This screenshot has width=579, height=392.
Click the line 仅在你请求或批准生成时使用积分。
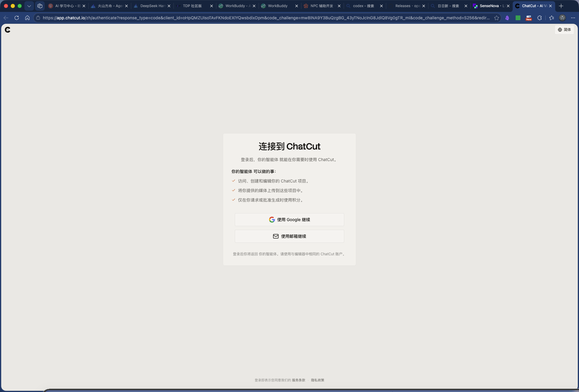point(271,200)
